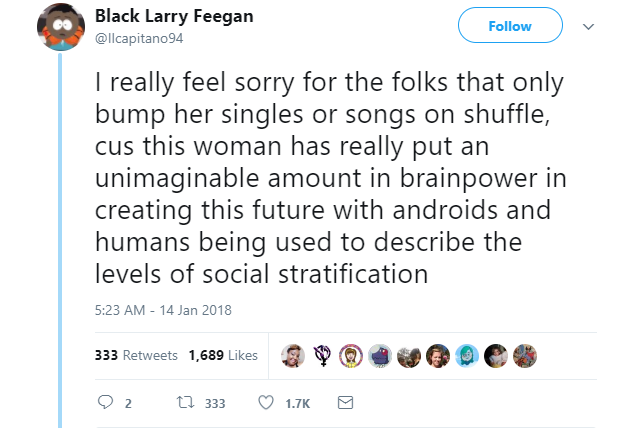Send tweet via the envelope message icon
Viewport: 633px width, 428px height.
pyautogui.click(x=345, y=403)
